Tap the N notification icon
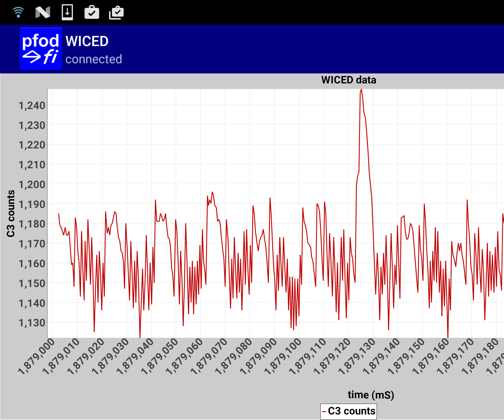Screen dimensions: 504x420 [x=43, y=12]
